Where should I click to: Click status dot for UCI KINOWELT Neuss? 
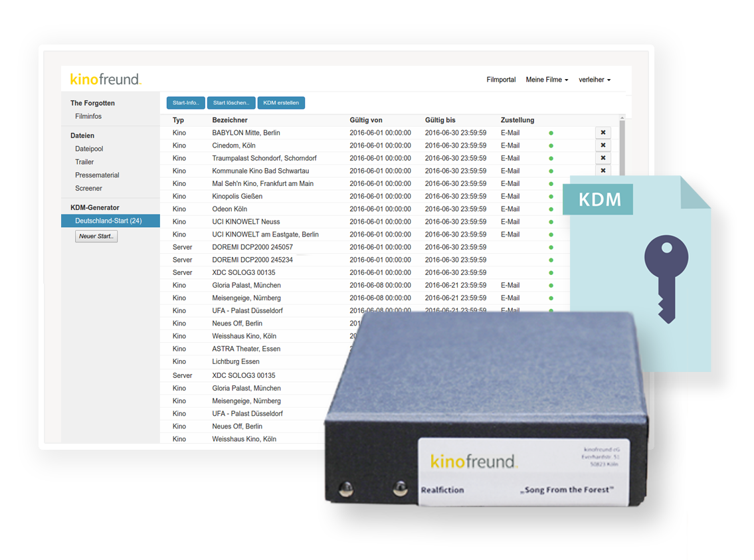pyautogui.click(x=551, y=222)
